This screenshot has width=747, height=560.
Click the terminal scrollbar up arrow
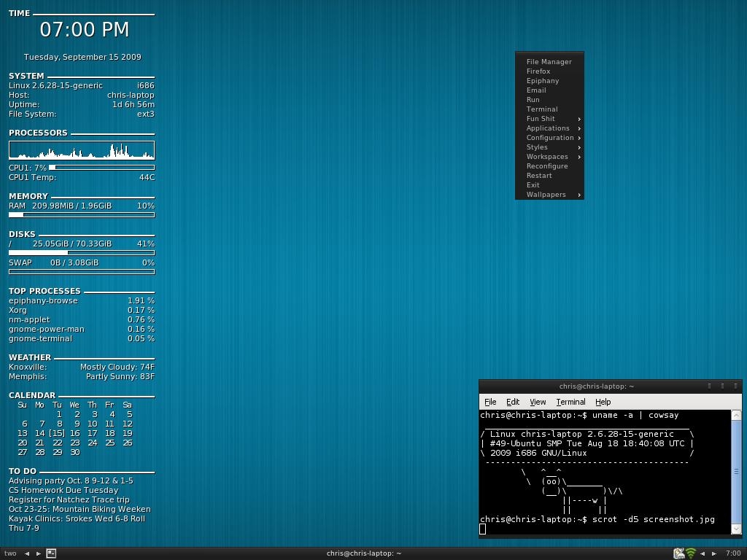[x=736, y=415]
